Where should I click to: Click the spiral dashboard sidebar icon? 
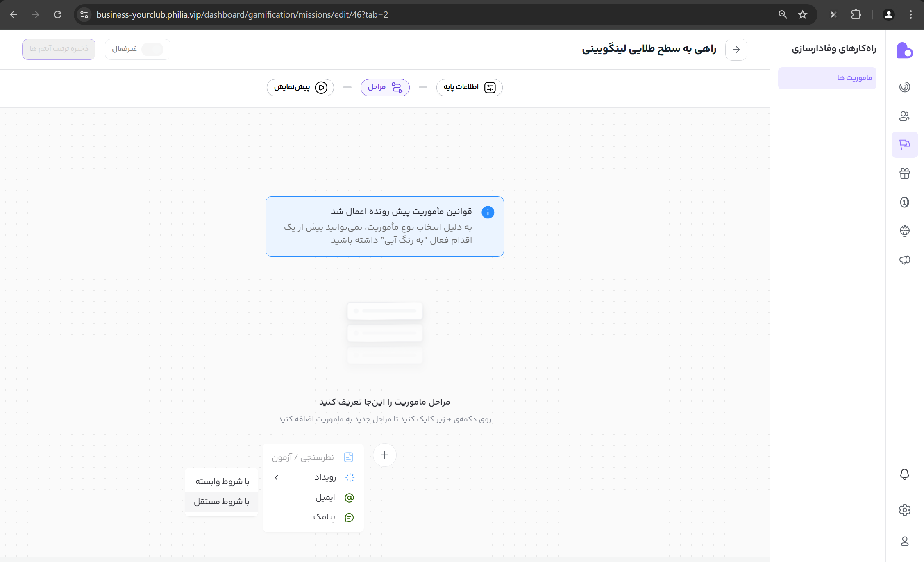click(904, 87)
